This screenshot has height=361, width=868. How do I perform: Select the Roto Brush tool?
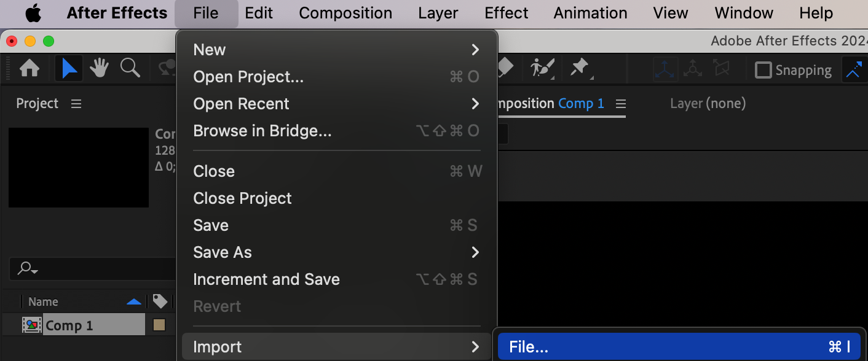(x=542, y=68)
